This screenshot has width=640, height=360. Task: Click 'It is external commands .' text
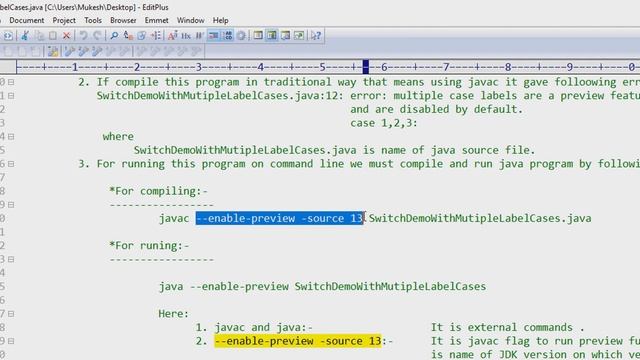[x=508, y=327]
